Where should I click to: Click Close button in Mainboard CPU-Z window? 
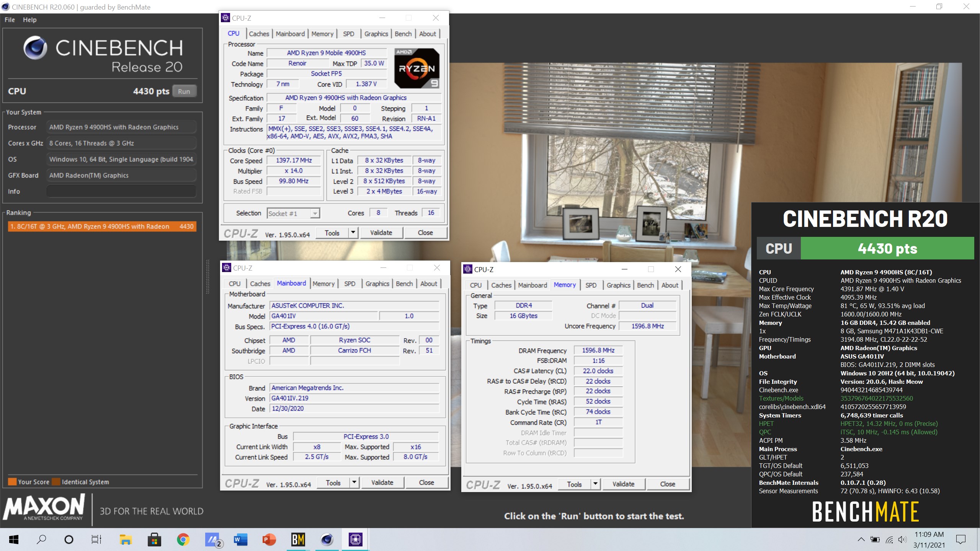pos(426,483)
